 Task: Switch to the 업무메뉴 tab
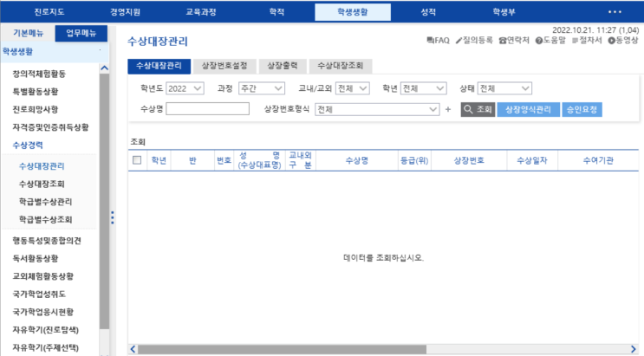coord(81,33)
